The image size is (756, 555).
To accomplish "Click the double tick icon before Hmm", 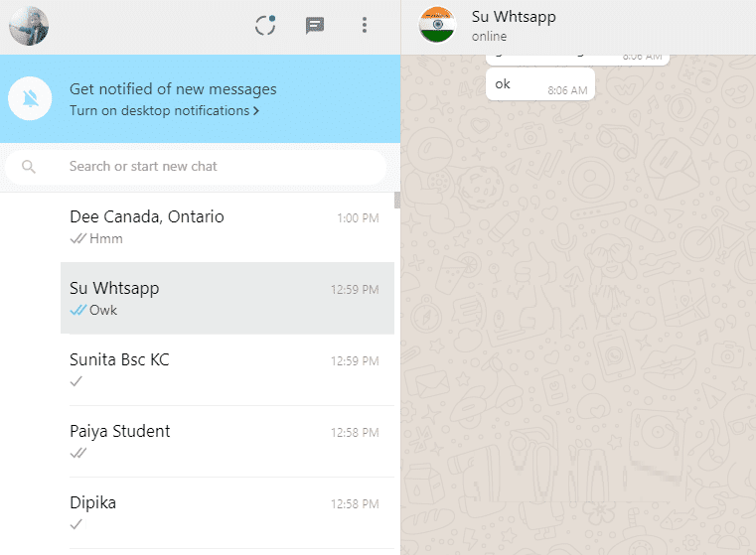I will pos(78,238).
